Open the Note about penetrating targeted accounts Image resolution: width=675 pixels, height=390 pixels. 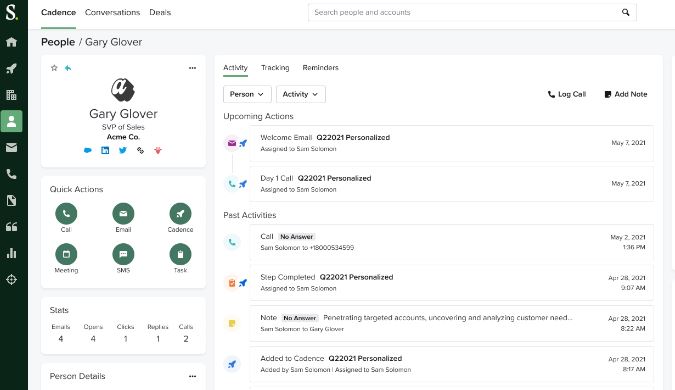point(452,323)
